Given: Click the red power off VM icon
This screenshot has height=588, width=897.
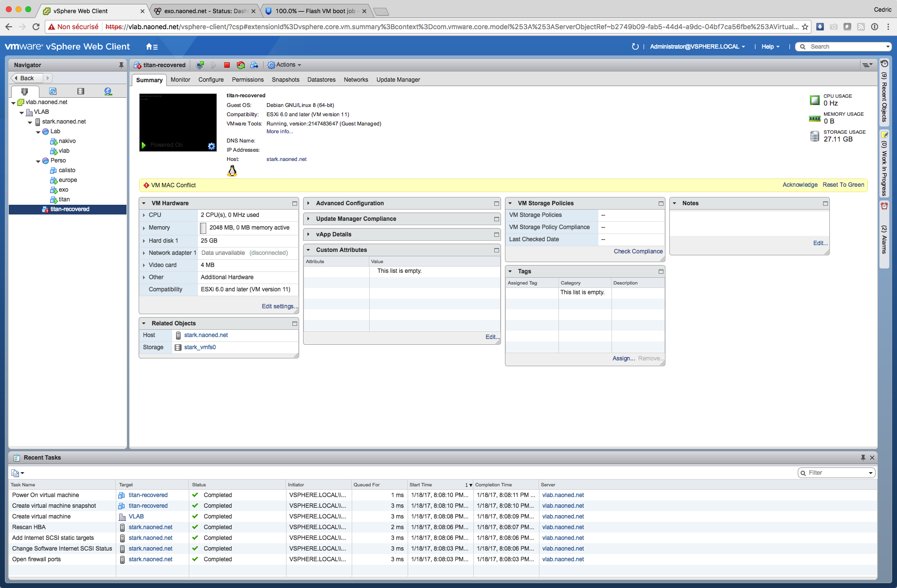Looking at the screenshot, I should pos(227,65).
